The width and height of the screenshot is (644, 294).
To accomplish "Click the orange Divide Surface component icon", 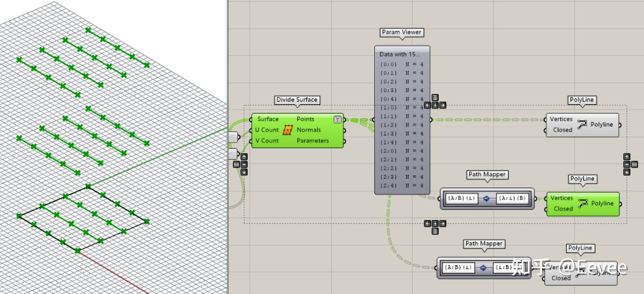I will point(287,130).
